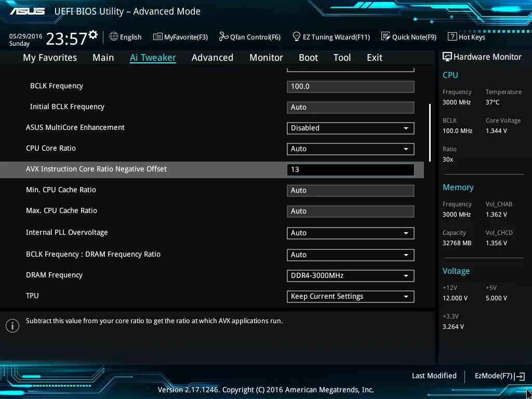Image resolution: width=532 pixels, height=399 pixels.
Task: Click the Min. CPU Cache Ratio field
Action: pyautogui.click(x=350, y=190)
